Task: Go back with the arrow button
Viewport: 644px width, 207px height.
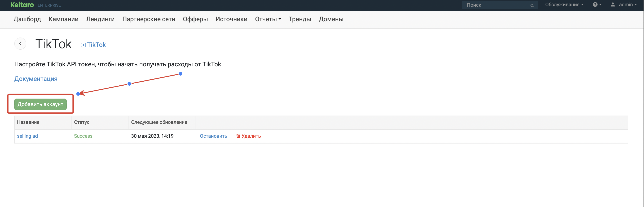Action: tap(20, 43)
